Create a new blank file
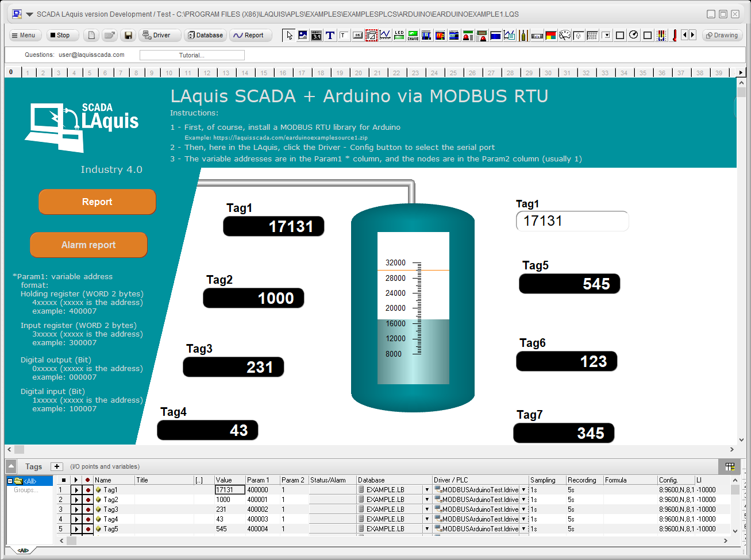The height and width of the screenshot is (560, 751). (x=91, y=35)
